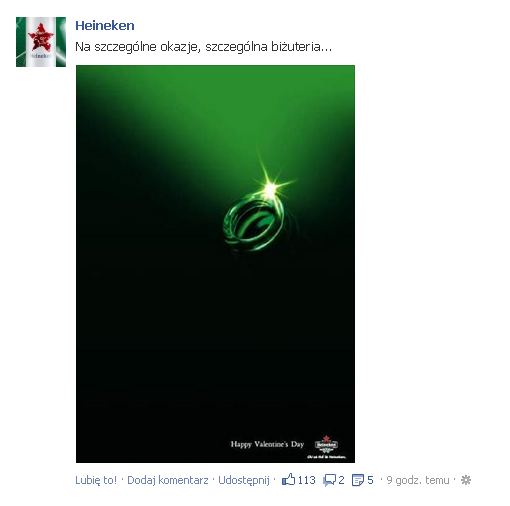Click the comment bubble icon
This screenshot has height=506, width=510.
coord(329,480)
